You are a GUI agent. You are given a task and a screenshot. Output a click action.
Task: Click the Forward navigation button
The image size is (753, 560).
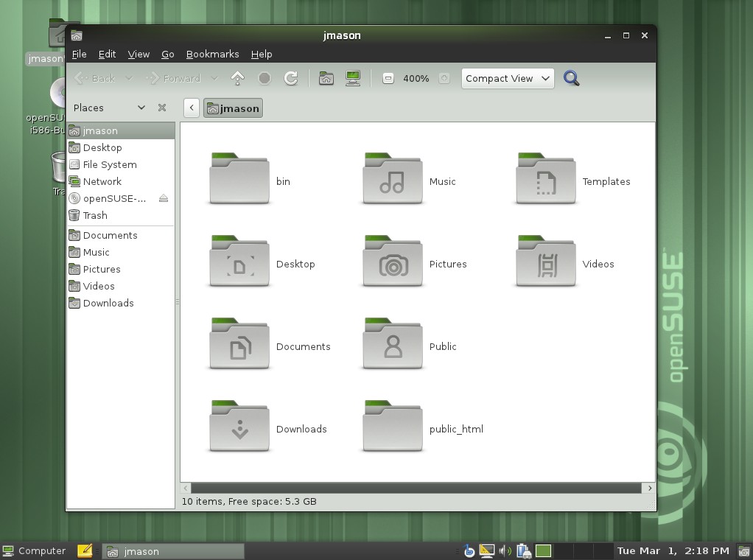pos(174,78)
